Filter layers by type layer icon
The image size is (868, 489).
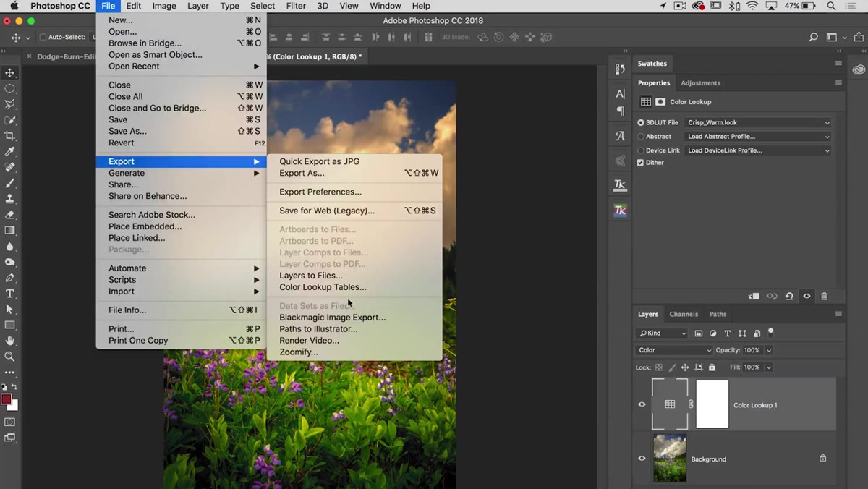tap(728, 333)
